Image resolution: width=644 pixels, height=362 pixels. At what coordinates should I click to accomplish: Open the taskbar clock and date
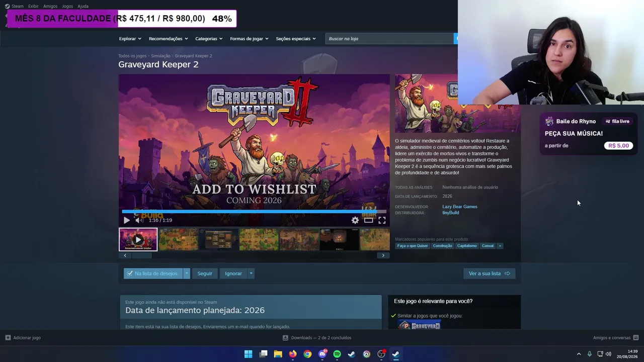627,354
